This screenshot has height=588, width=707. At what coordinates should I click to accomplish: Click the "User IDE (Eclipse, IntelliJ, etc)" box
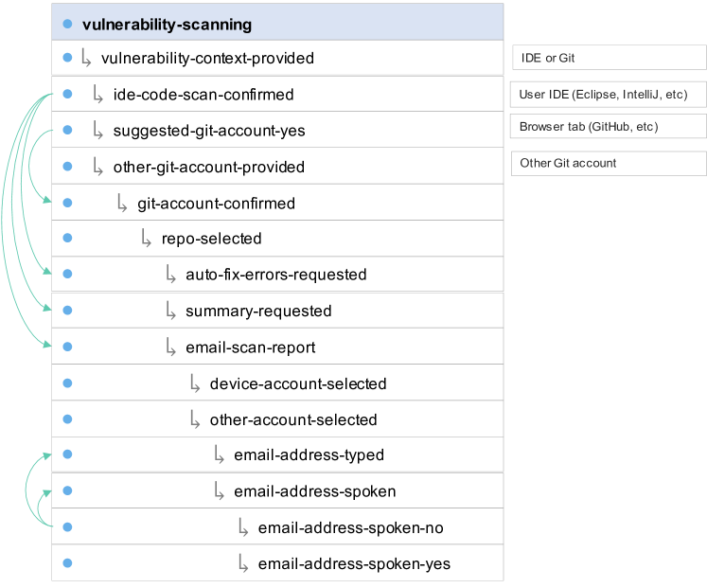point(609,95)
